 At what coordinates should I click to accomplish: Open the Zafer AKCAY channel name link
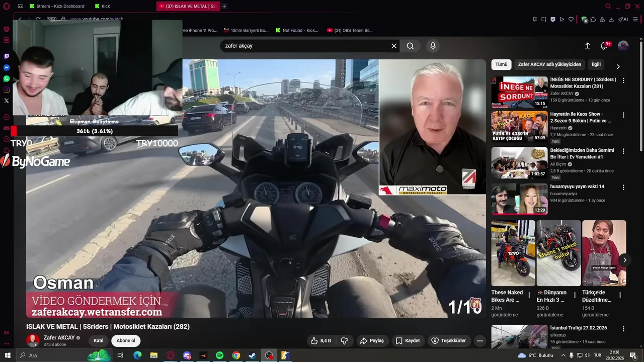point(59,338)
